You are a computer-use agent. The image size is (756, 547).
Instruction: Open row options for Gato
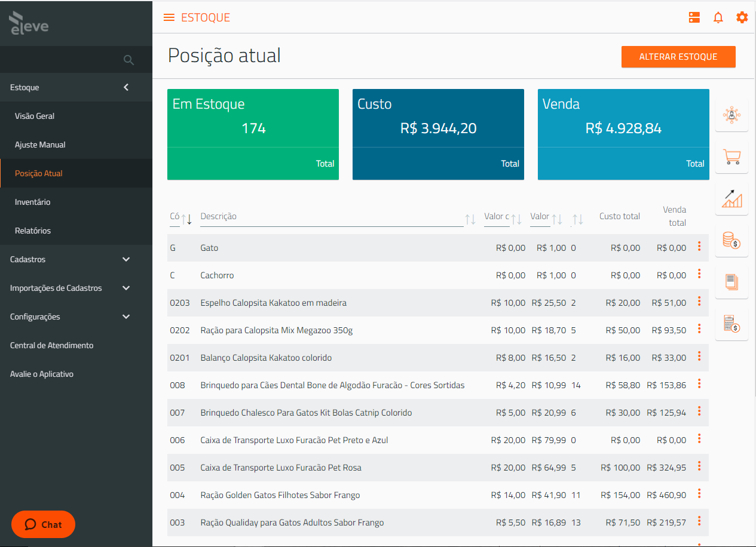tap(699, 247)
